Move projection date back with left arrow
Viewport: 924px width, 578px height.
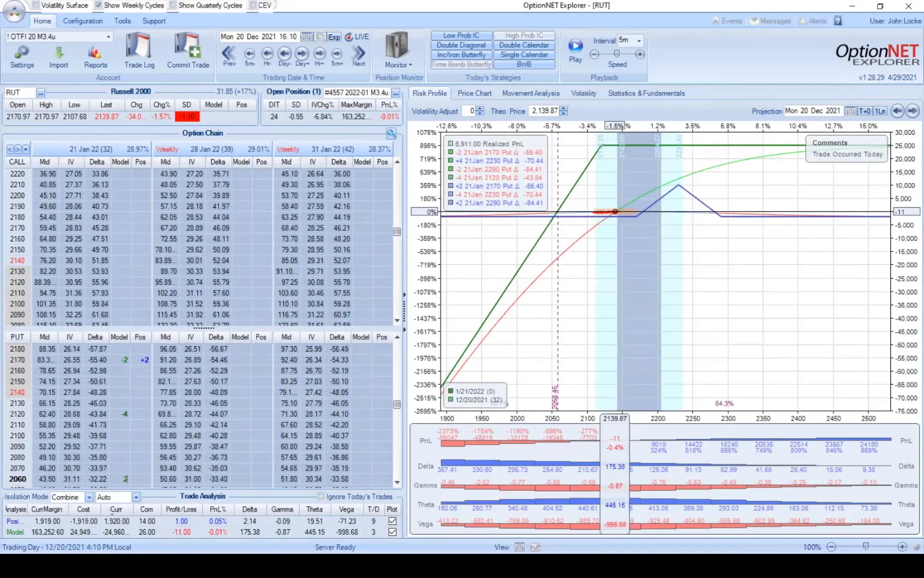point(897,111)
